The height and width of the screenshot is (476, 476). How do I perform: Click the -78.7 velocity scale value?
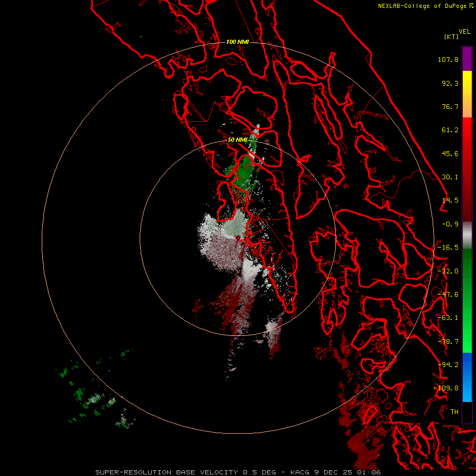pos(448,342)
